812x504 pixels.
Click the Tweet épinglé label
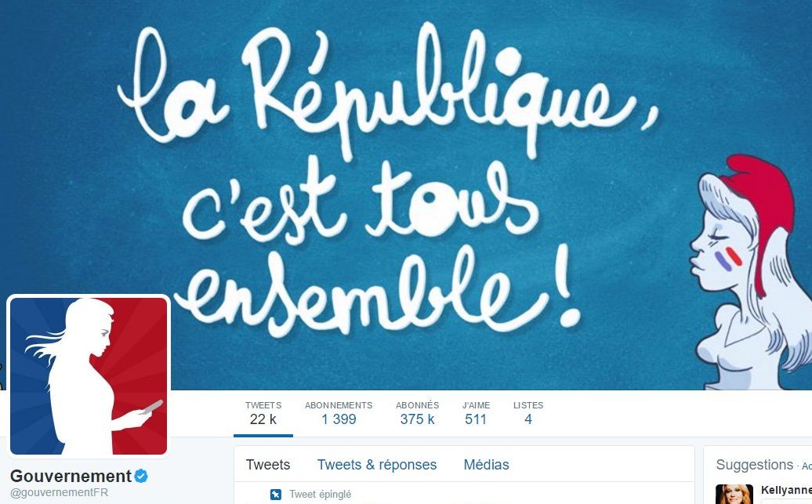(320, 494)
